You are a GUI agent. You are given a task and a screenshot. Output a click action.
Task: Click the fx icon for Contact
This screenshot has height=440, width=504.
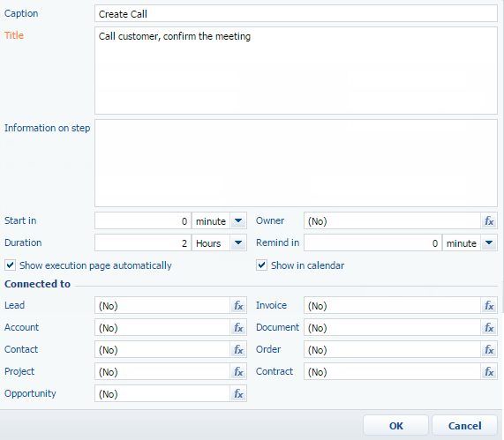pyautogui.click(x=238, y=349)
